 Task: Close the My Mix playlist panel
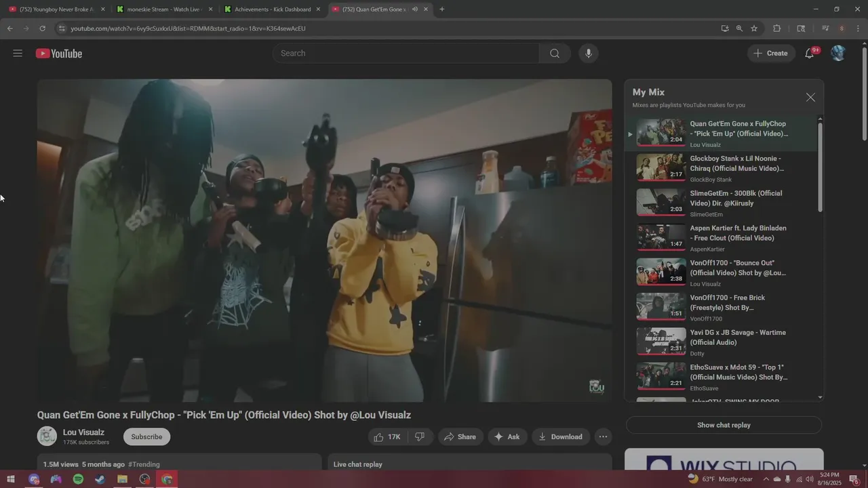[x=810, y=98]
